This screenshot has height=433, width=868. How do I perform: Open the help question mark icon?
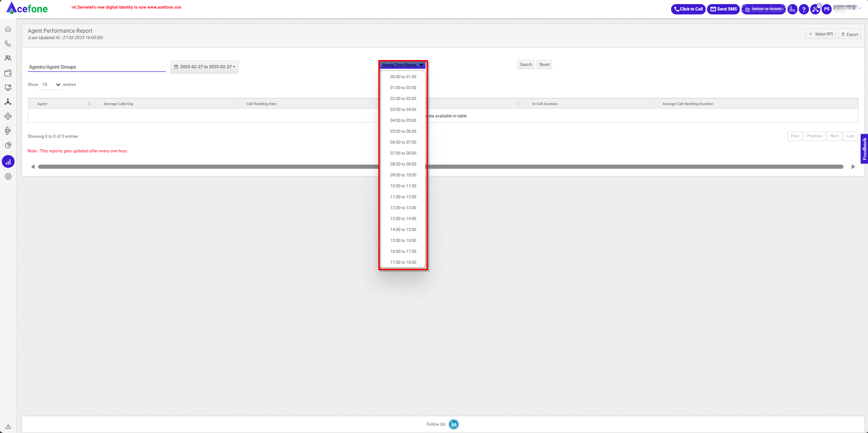pos(803,9)
